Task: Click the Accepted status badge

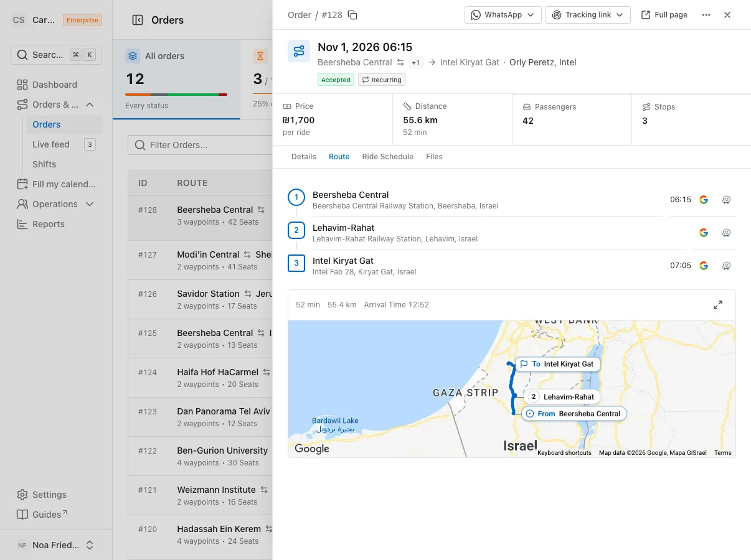Action: tap(336, 80)
